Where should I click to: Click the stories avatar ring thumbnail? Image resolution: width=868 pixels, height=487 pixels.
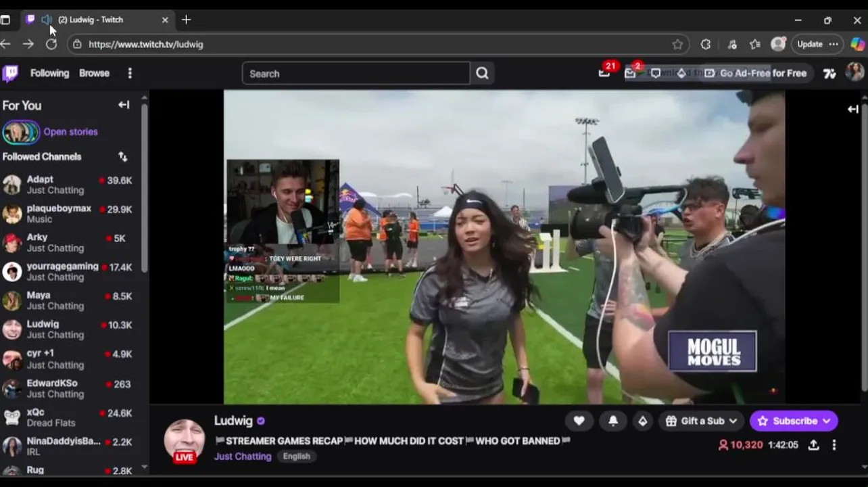point(21,132)
